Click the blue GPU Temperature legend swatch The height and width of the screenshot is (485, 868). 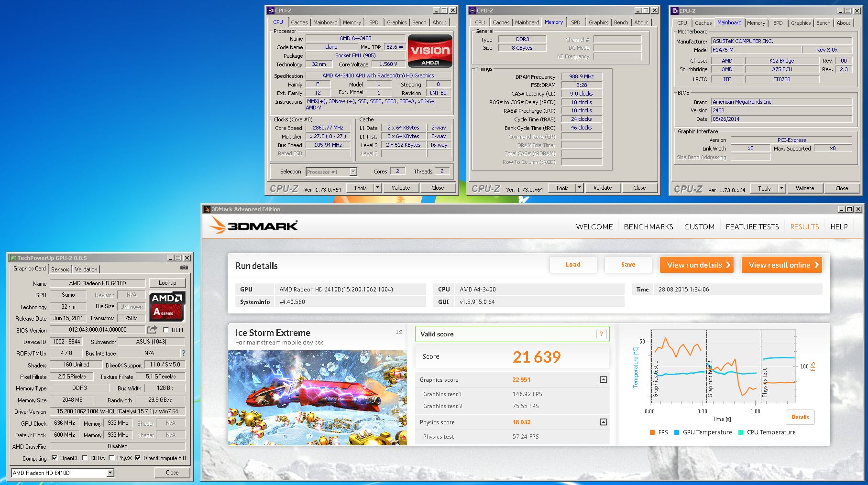pyautogui.click(x=677, y=432)
